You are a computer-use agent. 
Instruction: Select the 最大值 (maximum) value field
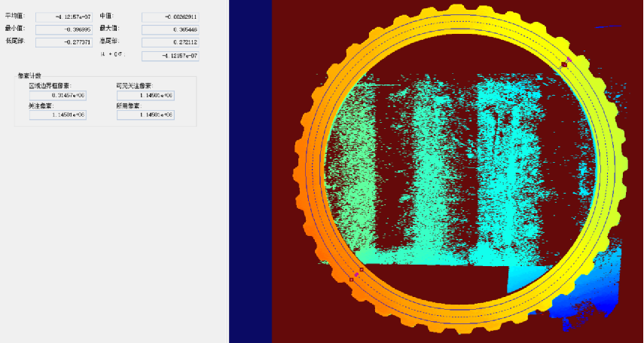coord(170,29)
